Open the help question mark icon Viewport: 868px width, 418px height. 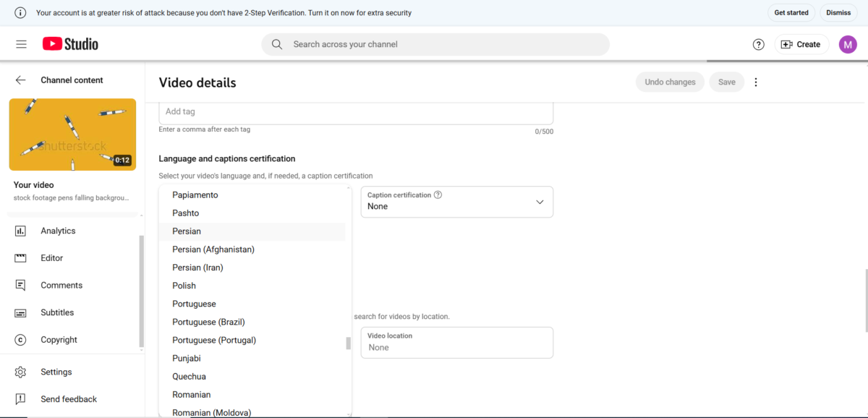[758, 44]
